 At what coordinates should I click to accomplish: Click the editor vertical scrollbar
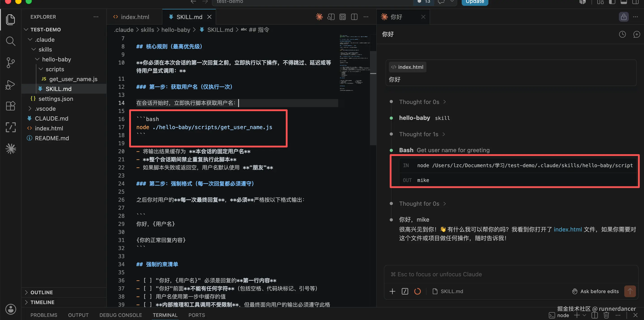[x=373, y=98]
